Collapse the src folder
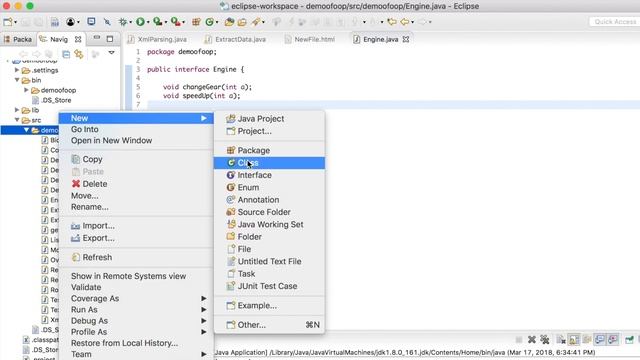Screen dimensions: 640x360 [17, 120]
